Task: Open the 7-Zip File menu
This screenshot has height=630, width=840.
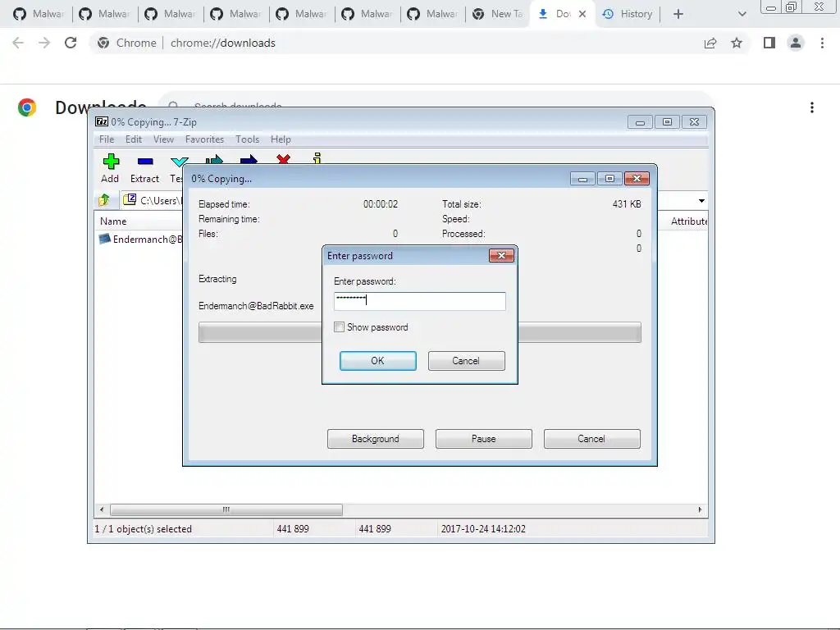Action: (x=107, y=139)
